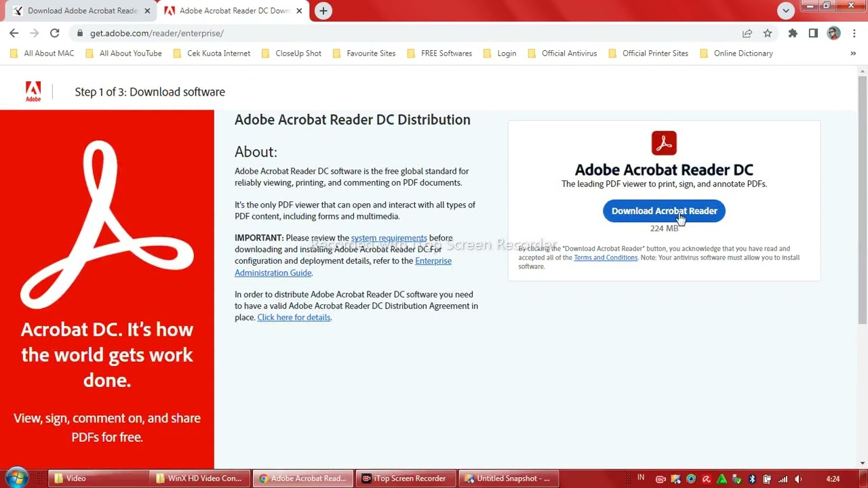This screenshot has width=868, height=488.
Task: Click the green triangle tray icon
Action: click(722, 479)
